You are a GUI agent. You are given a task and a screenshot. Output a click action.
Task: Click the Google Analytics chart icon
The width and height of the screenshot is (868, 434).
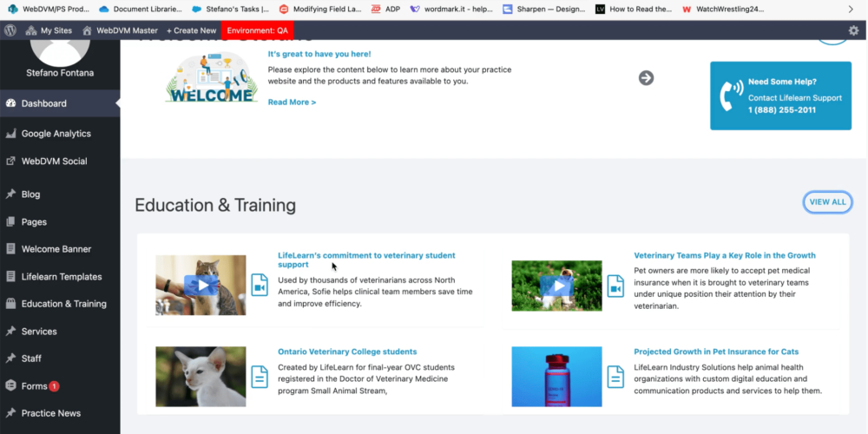coord(10,134)
